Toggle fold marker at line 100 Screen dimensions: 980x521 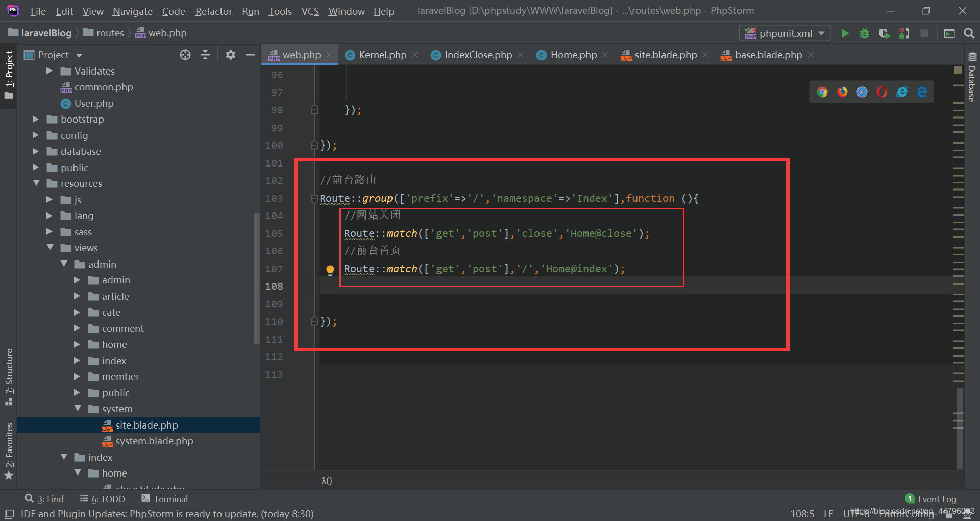coord(314,145)
